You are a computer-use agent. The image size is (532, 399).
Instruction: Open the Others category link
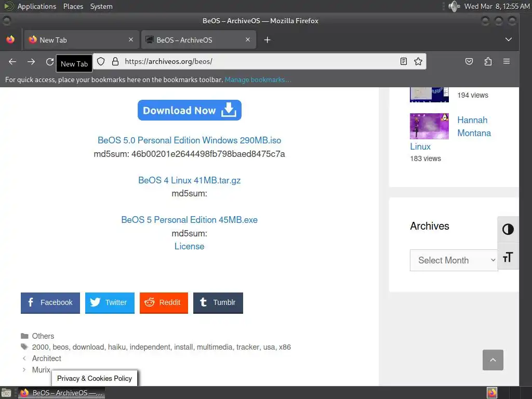43,336
